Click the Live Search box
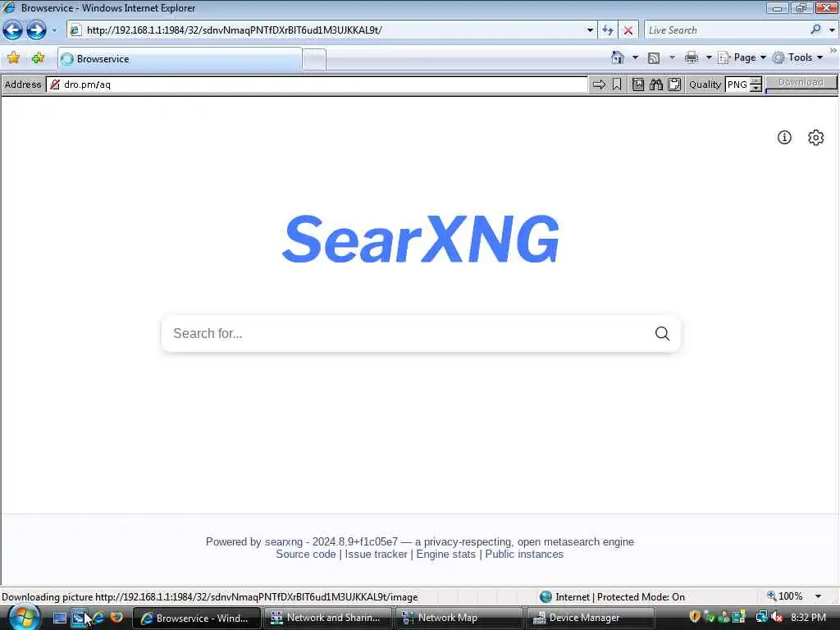Screen dimensions: 840x630 click(727, 30)
